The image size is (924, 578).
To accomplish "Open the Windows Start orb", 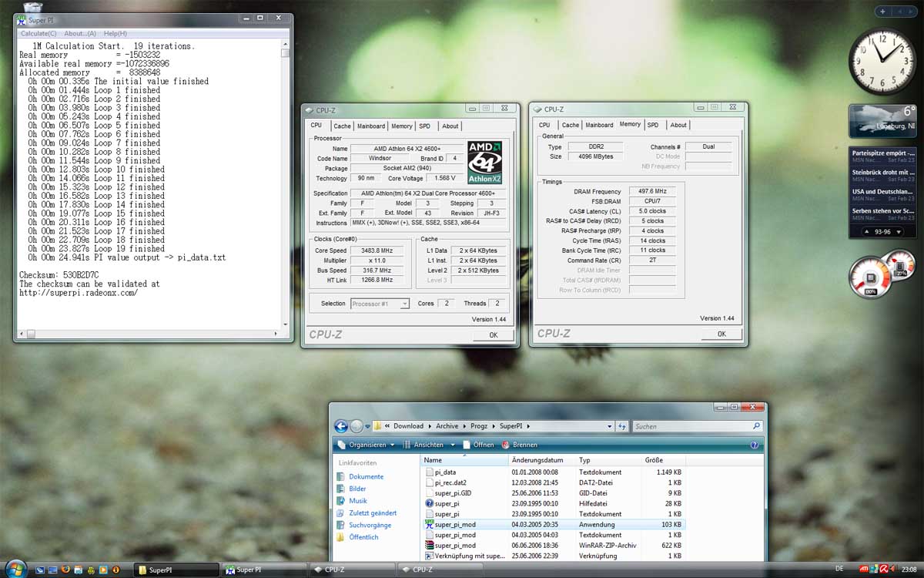I will 16,570.
